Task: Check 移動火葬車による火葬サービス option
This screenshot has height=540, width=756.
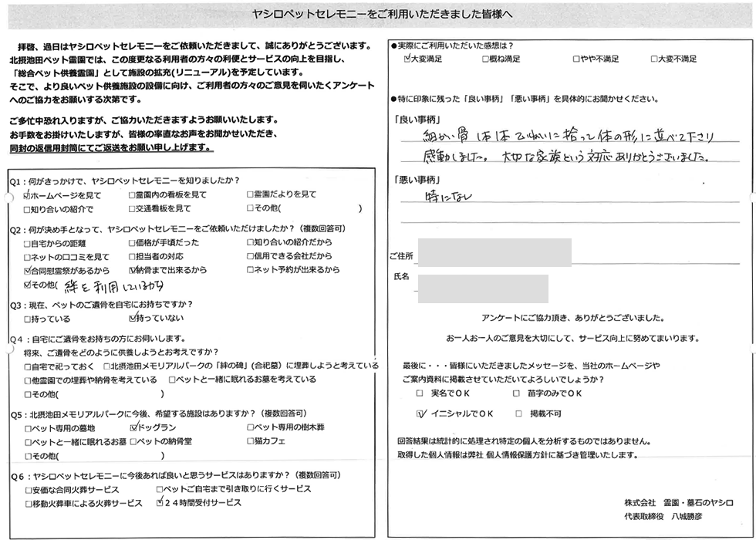Action: (28, 503)
